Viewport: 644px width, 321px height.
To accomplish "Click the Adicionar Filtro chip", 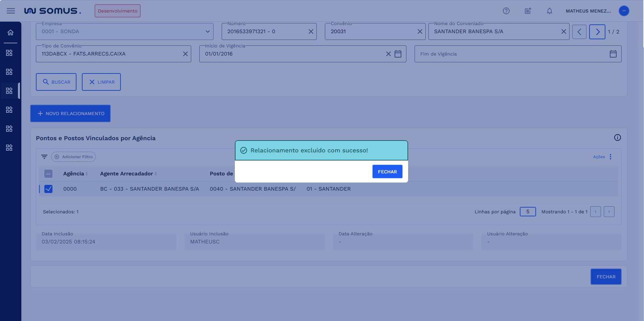I will (x=73, y=157).
